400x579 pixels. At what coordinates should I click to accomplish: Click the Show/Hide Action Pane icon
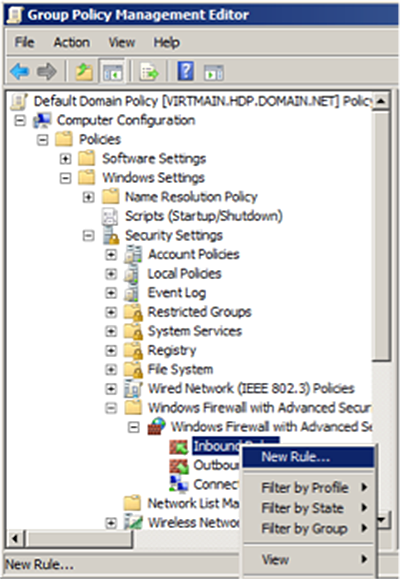214,72
